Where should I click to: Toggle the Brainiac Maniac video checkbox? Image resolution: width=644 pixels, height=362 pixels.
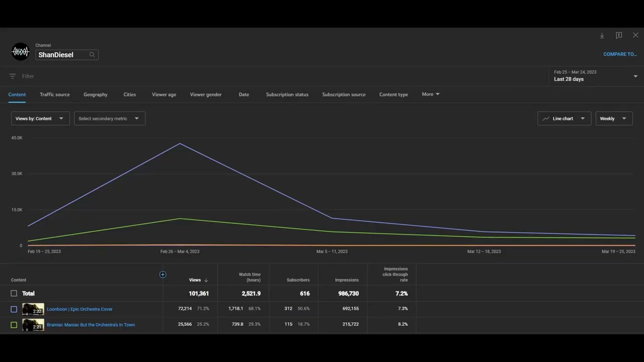point(14,325)
